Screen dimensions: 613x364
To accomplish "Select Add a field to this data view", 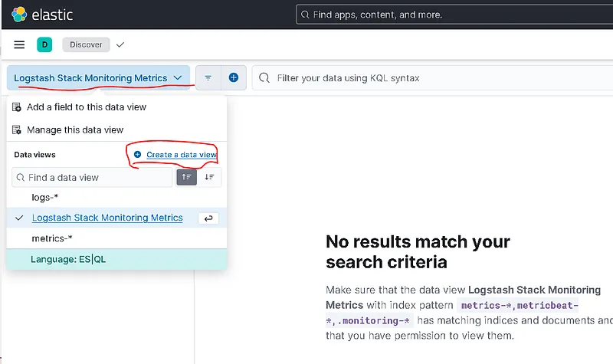I will (x=87, y=107).
